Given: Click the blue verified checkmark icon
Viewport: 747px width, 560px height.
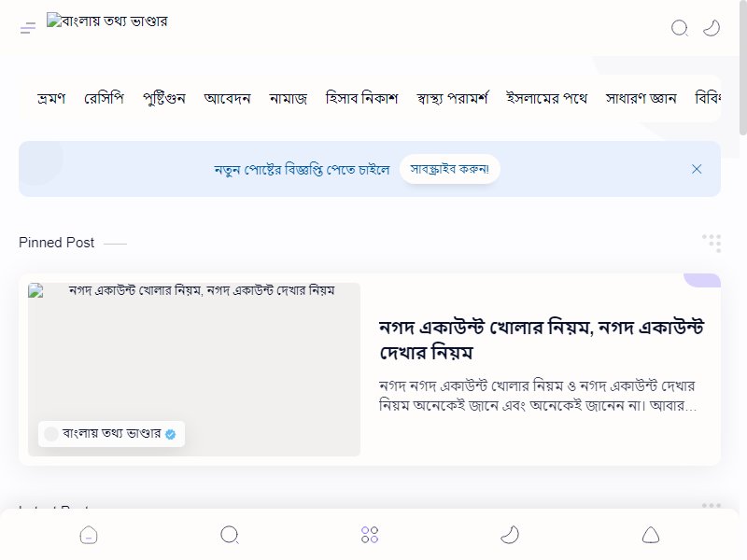Looking at the screenshot, I should pyautogui.click(x=171, y=434).
